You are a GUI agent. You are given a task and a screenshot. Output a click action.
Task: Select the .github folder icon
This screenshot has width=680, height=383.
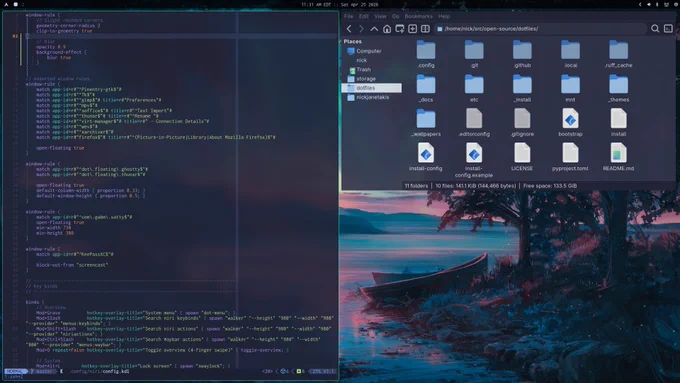pyautogui.click(x=522, y=50)
